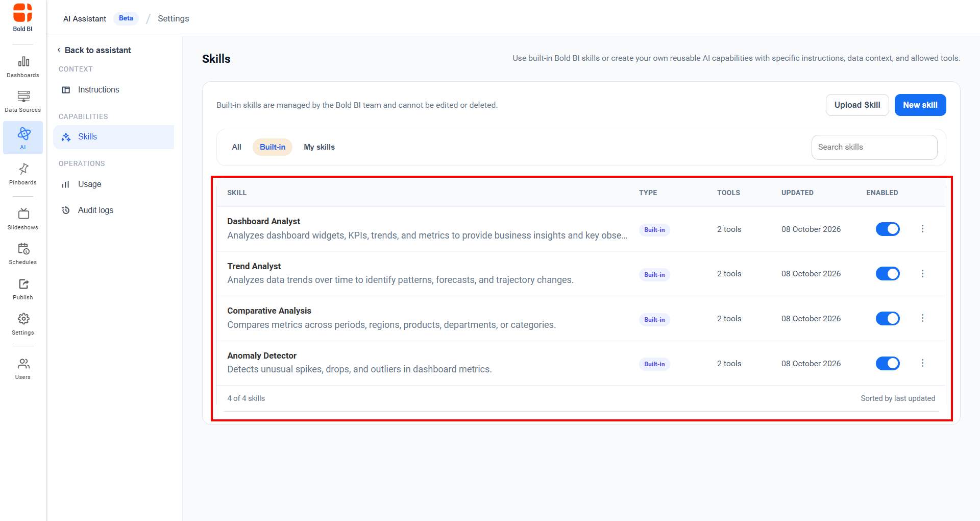
Task: Click the Instructions panel icon
Action: pyautogui.click(x=66, y=90)
